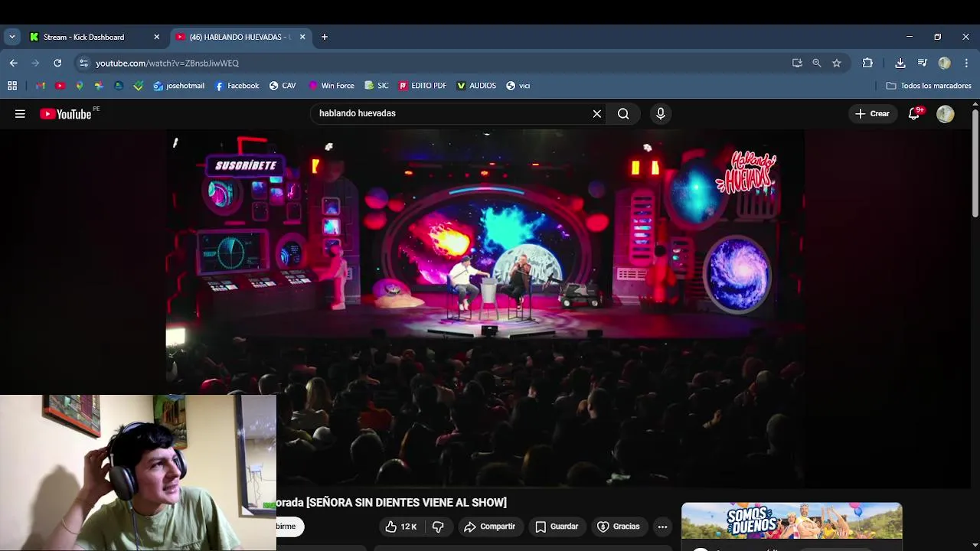Open more actions three-dot menu under video
This screenshot has height=551, width=980.
[x=662, y=527]
